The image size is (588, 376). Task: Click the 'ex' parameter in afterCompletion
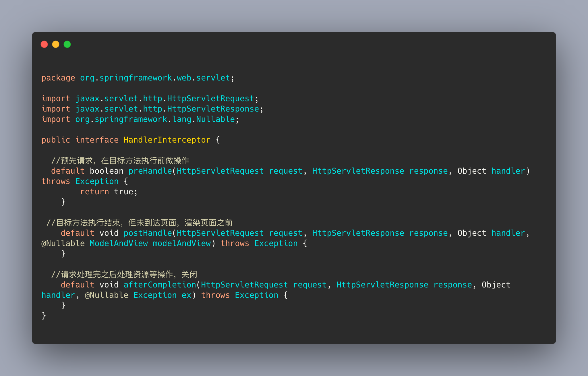click(x=187, y=295)
